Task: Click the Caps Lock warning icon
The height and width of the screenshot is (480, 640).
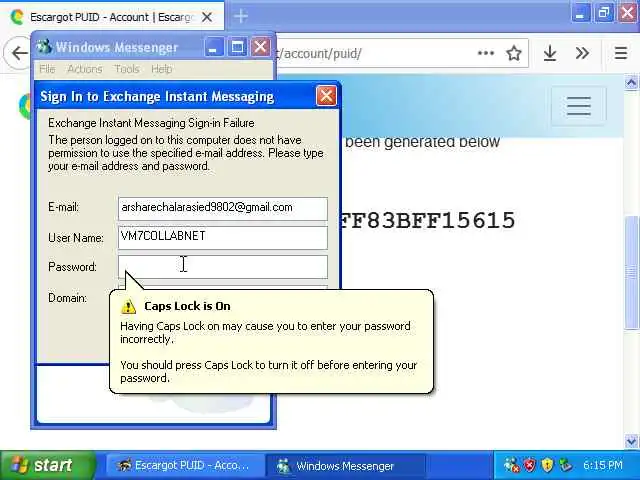Action: (128, 306)
